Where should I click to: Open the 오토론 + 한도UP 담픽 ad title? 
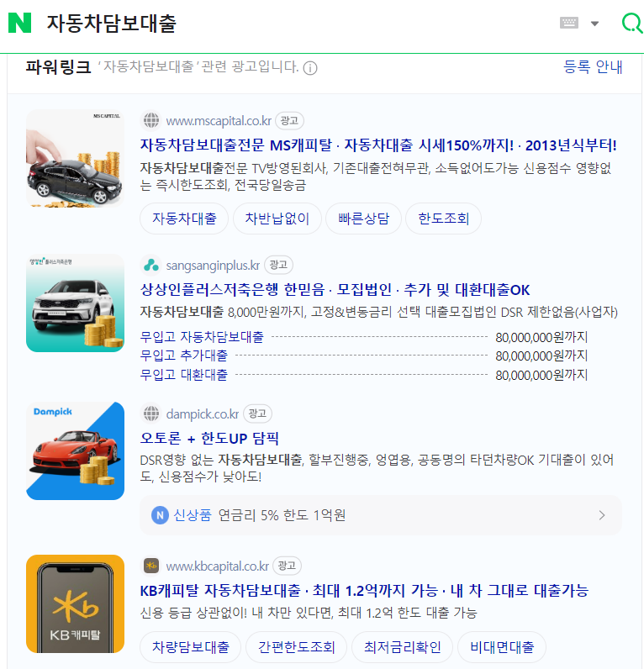tap(209, 438)
